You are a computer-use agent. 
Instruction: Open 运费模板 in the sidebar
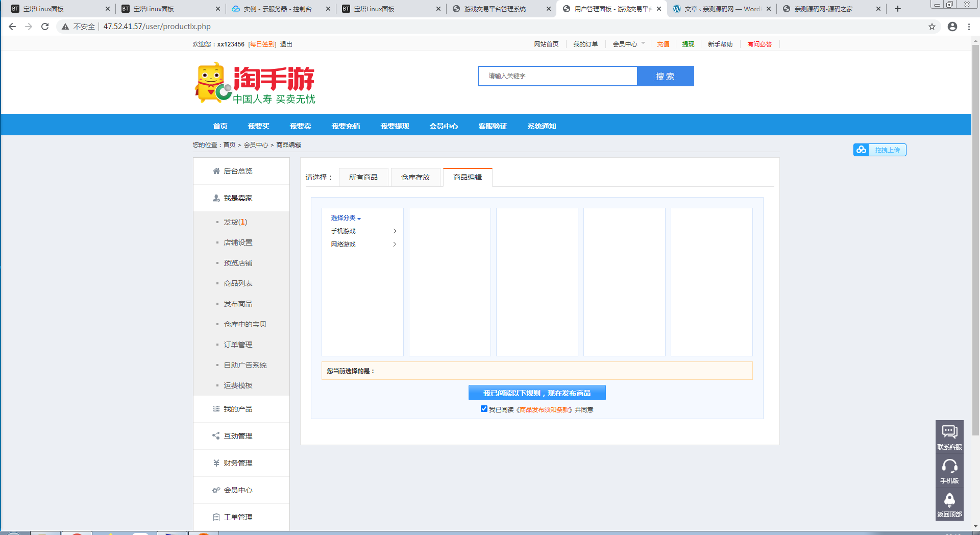pos(238,385)
